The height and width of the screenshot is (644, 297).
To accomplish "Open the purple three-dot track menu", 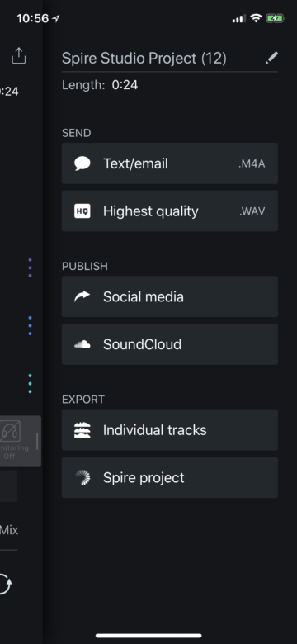I will pos(30,268).
